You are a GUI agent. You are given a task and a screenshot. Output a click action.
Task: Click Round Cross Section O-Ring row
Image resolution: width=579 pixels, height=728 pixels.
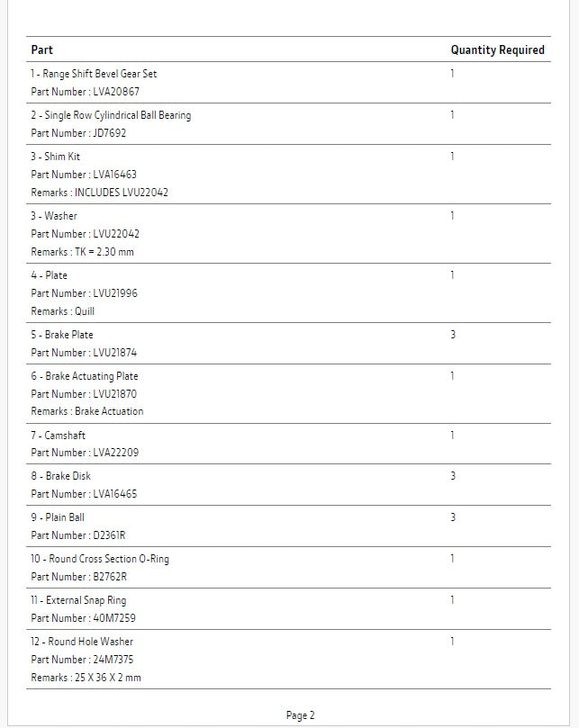(100, 559)
